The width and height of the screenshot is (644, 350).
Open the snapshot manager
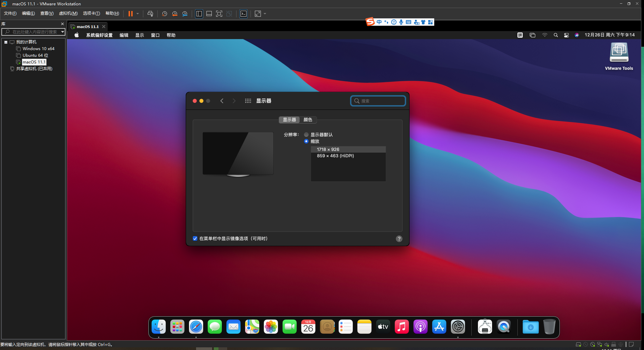click(185, 14)
